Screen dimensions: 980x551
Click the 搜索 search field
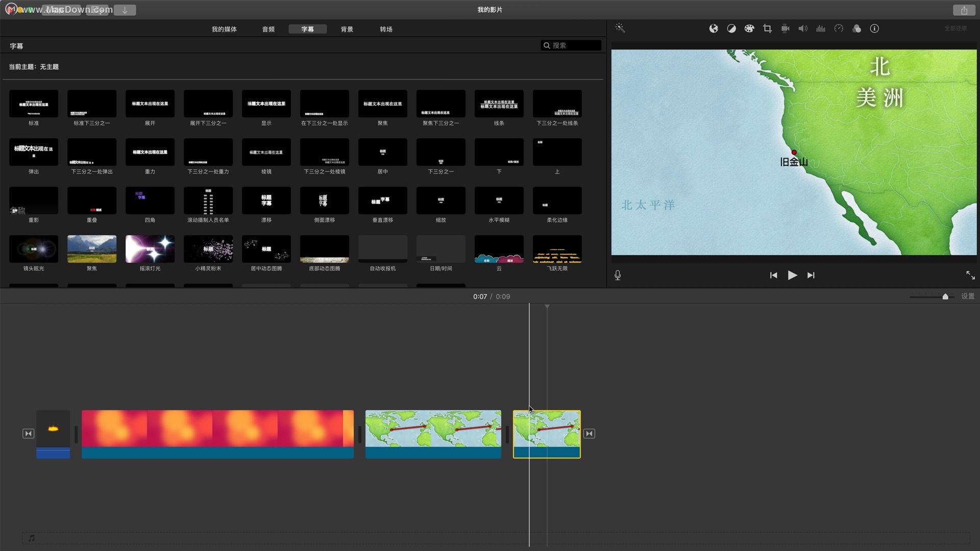coord(571,45)
